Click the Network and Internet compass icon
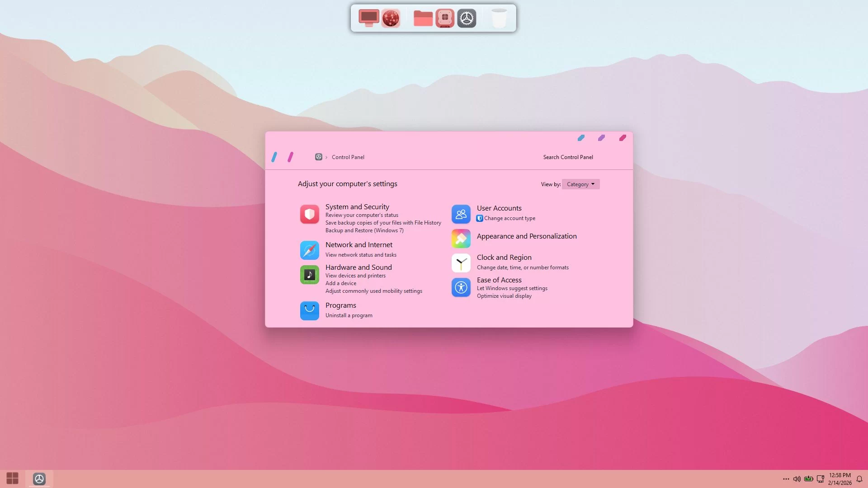Screen dimensions: 868x488 309,250
